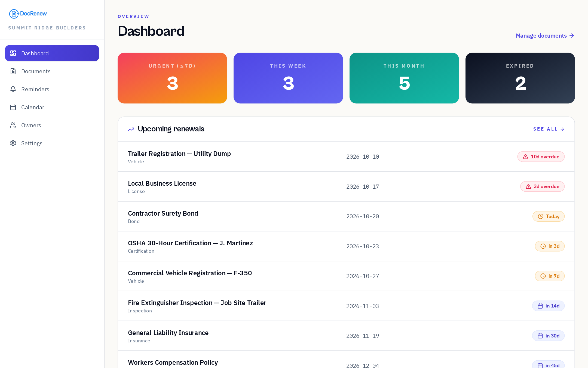Open the Owners page
The width and height of the screenshot is (588, 368).
(52, 125)
